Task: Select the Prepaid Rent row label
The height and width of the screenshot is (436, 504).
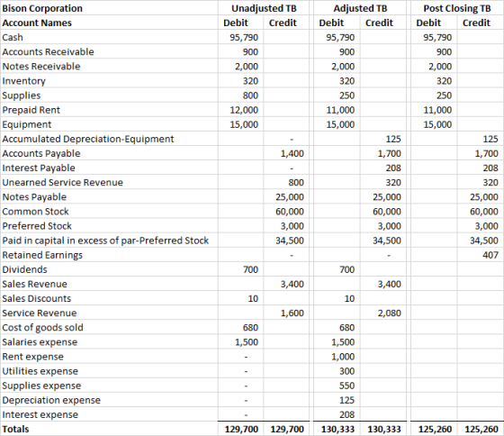Action: [x=31, y=110]
